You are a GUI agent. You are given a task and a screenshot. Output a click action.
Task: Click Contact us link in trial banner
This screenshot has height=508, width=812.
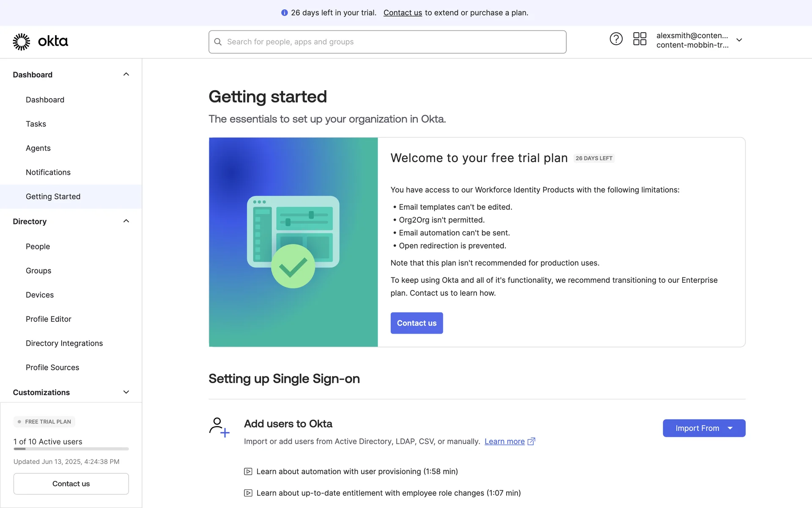pyautogui.click(x=402, y=13)
